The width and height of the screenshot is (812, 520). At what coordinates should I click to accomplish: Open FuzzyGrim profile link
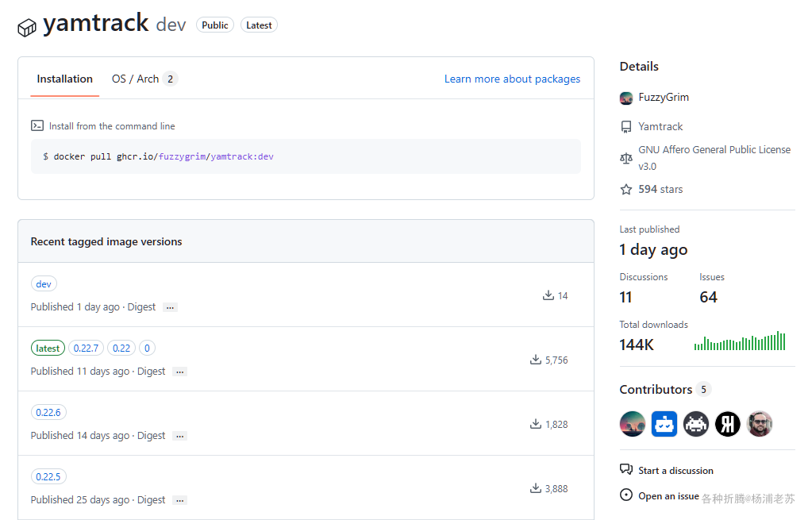(x=664, y=98)
